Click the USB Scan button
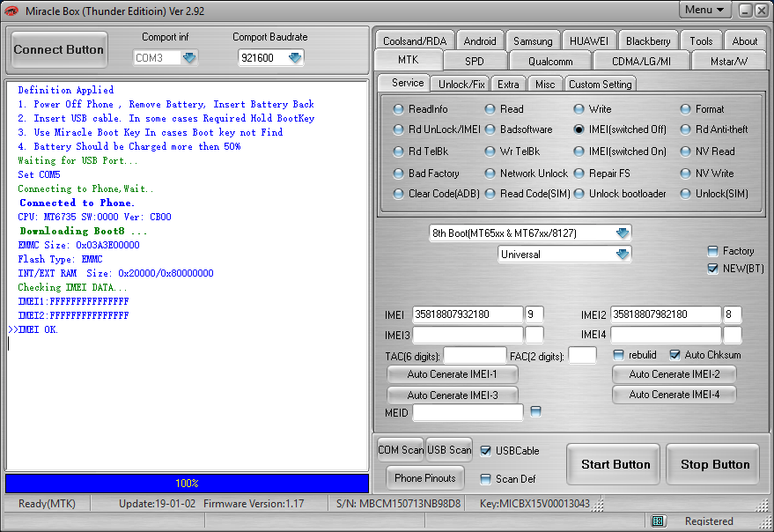774x532 pixels. click(449, 449)
